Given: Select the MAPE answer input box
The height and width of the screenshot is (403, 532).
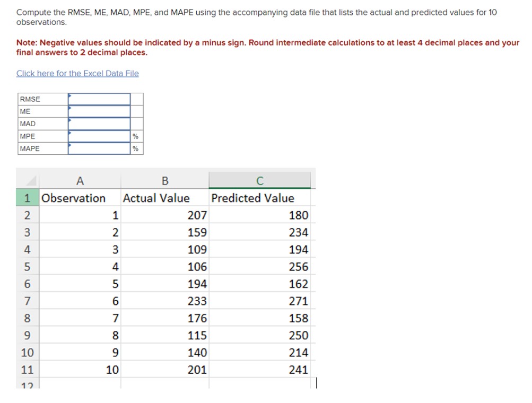Looking at the screenshot, I should coord(98,149).
